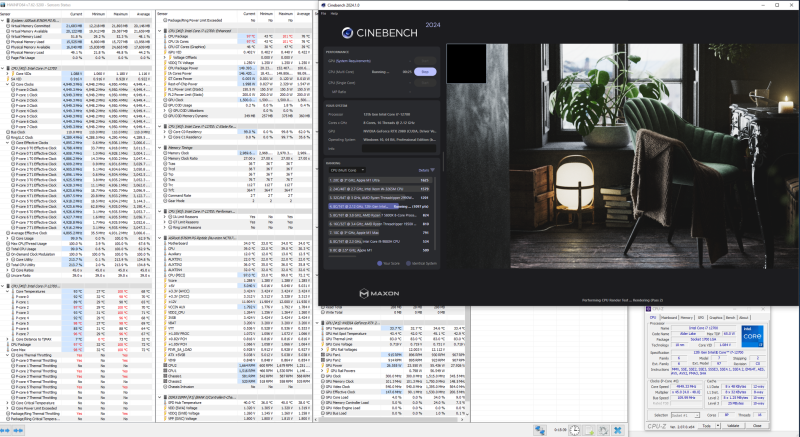Screen dimensions: 800x437
Task: Click the Cinebench title bar app icon
Action: pos(323,5)
